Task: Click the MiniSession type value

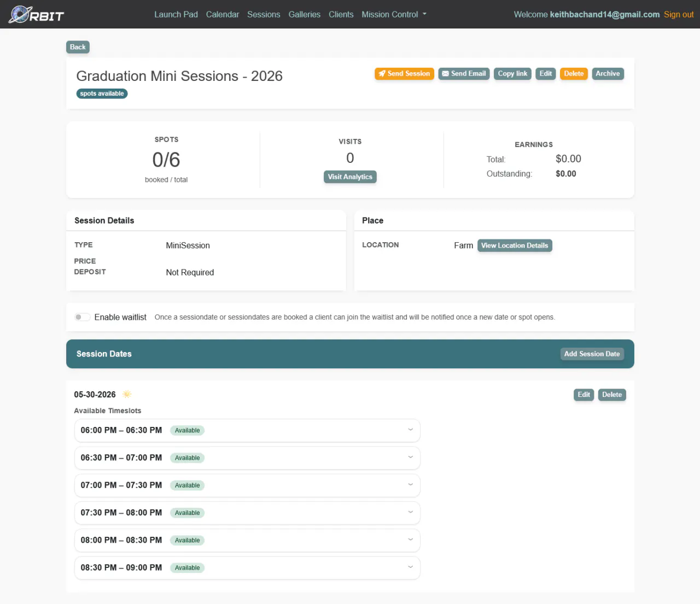Action: tap(188, 245)
